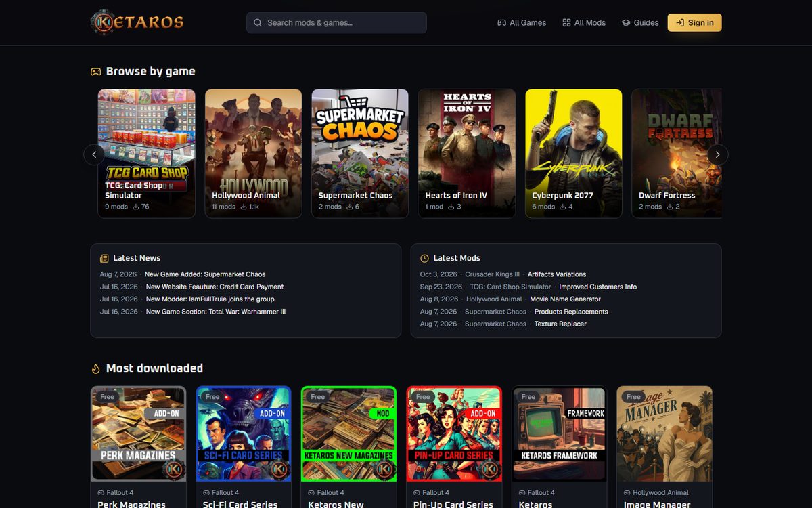Click Aug 7, 2026 date in Latest News

pos(118,274)
